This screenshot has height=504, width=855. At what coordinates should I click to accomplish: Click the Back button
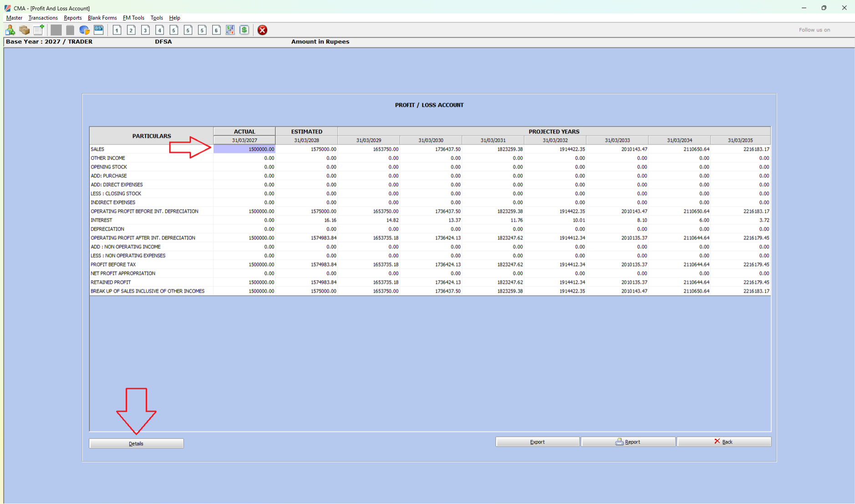(723, 442)
